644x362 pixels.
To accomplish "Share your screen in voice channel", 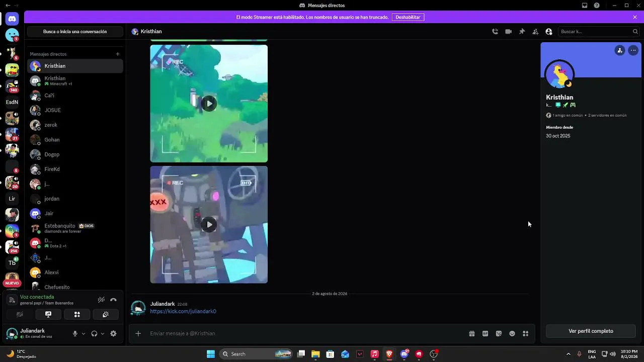I will click(x=48, y=315).
